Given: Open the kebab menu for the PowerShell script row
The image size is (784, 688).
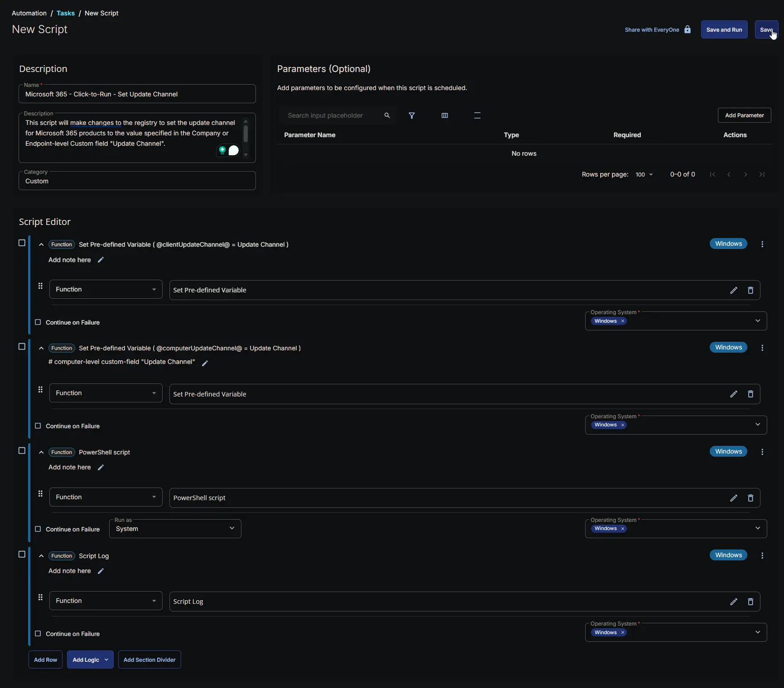Looking at the screenshot, I should coord(762,452).
